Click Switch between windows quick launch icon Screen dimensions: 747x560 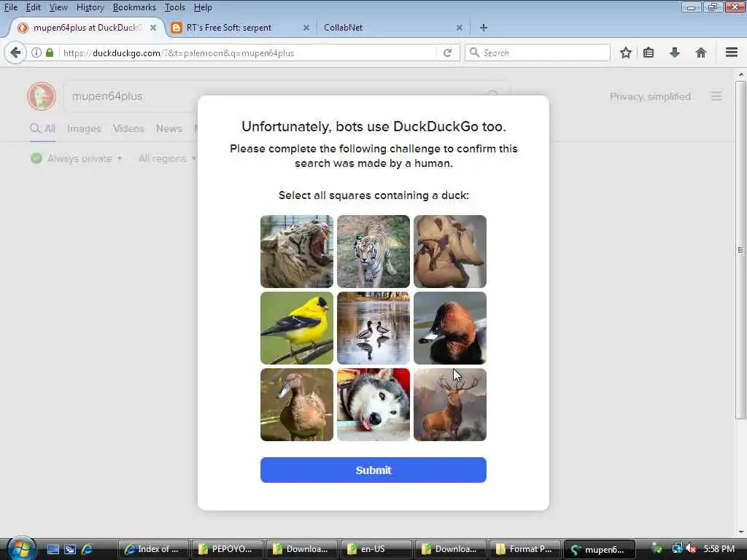click(70, 549)
